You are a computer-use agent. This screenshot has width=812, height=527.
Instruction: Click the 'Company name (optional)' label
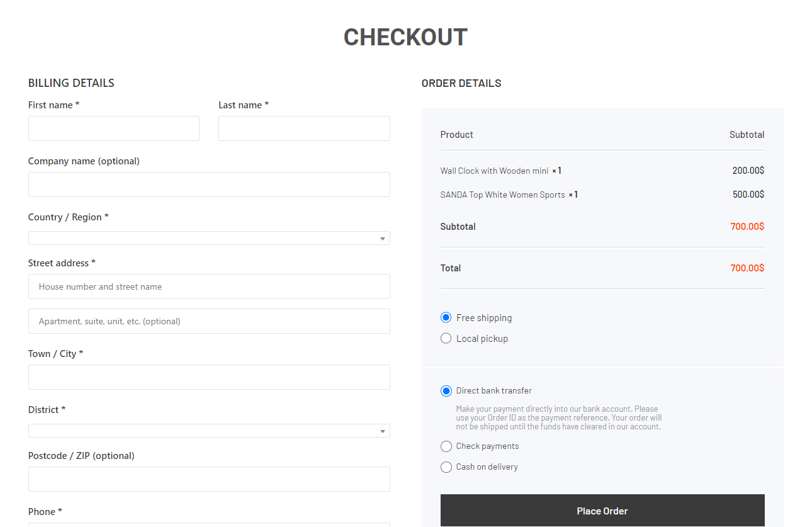point(84,161)
